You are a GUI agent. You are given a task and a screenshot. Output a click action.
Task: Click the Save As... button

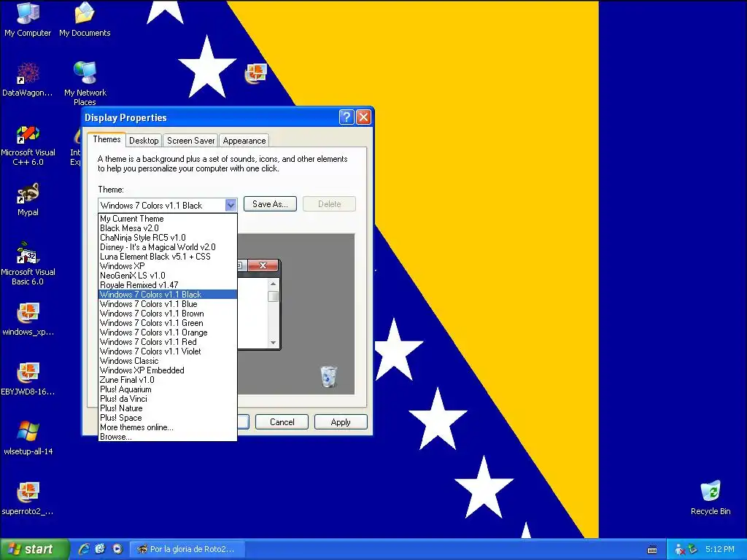270,204
